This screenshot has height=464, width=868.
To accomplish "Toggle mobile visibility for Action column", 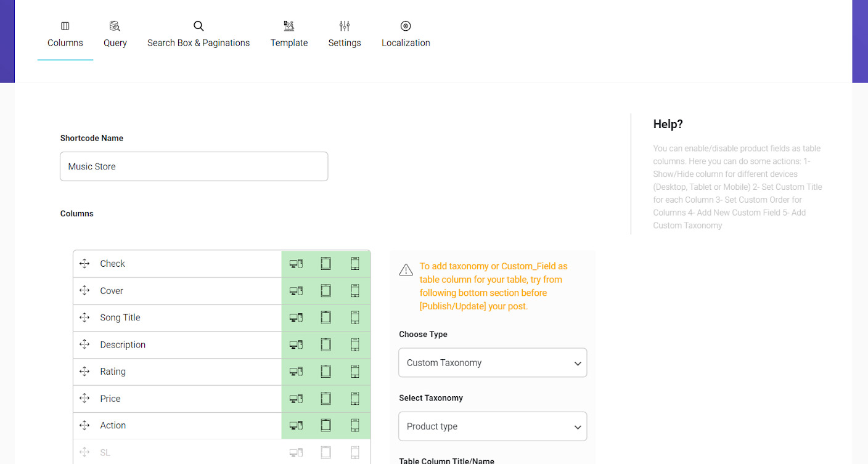I will [x=355, y=425].
